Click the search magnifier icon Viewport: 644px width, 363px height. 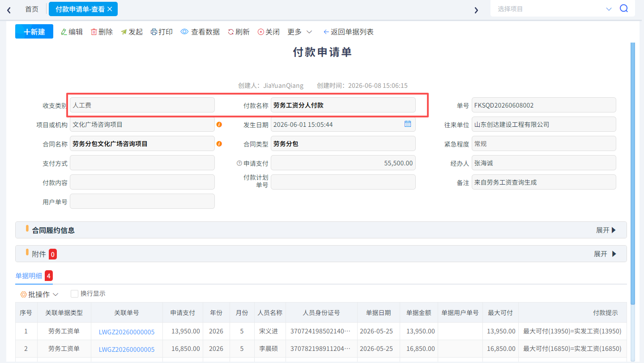click(624, 9)
